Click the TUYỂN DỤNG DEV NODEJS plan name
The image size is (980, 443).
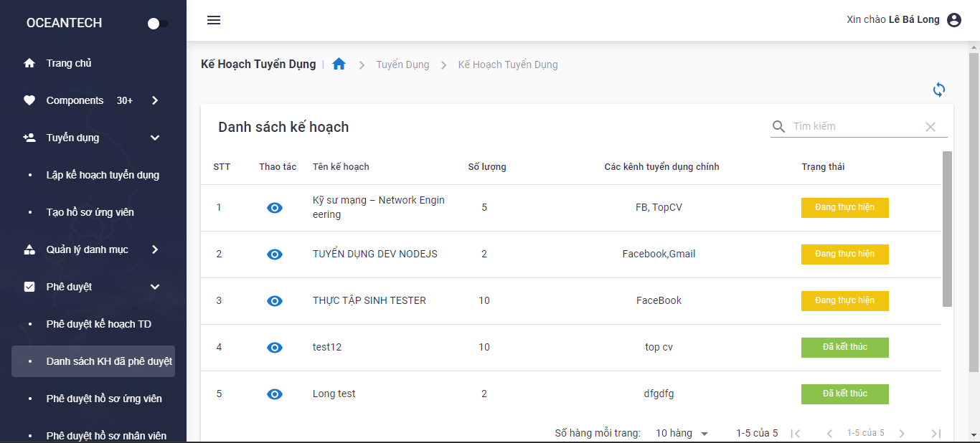375,254
